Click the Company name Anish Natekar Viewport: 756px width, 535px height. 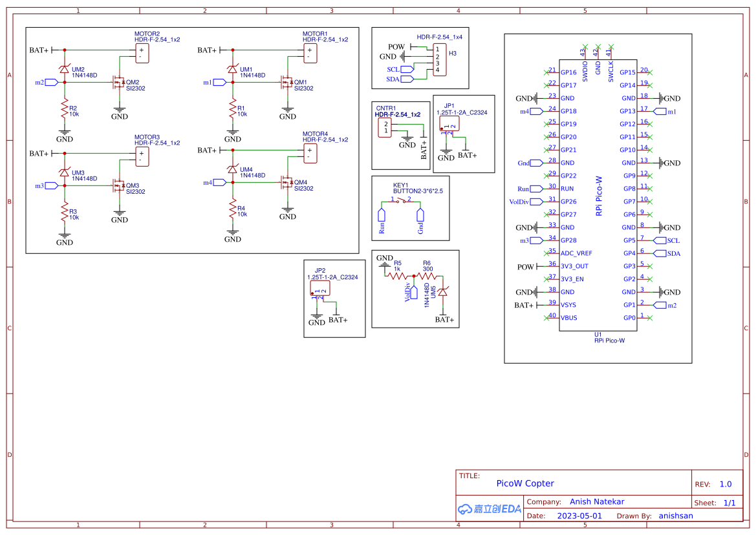click(597, 502)
